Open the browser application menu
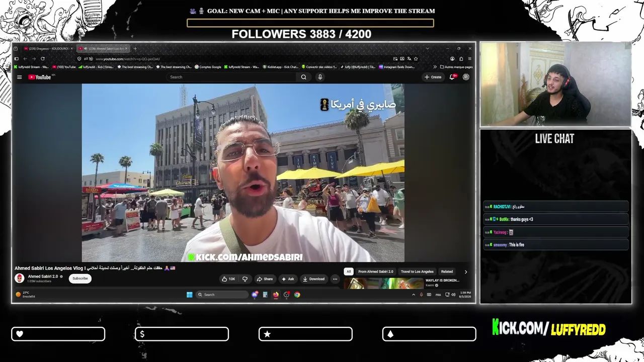The width and height of the screenshot is (644, 362). pyautogui.click(x=469, y=59)
